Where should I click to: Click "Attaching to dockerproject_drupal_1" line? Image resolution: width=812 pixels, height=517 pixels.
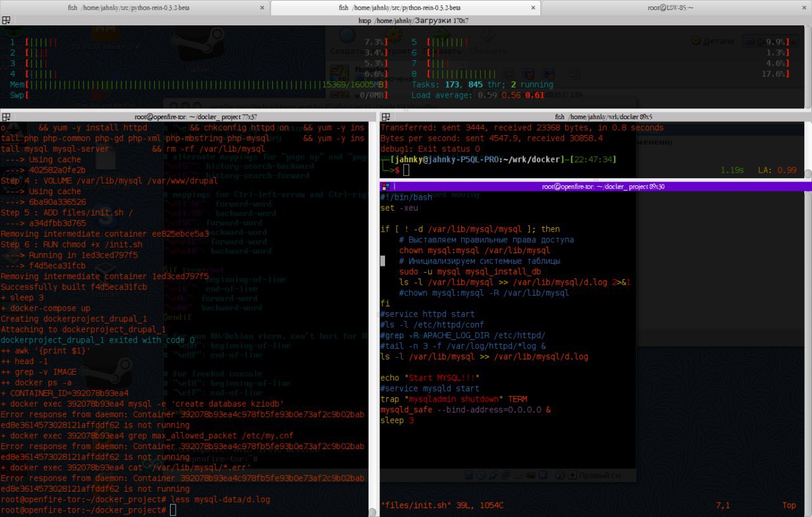83,329
